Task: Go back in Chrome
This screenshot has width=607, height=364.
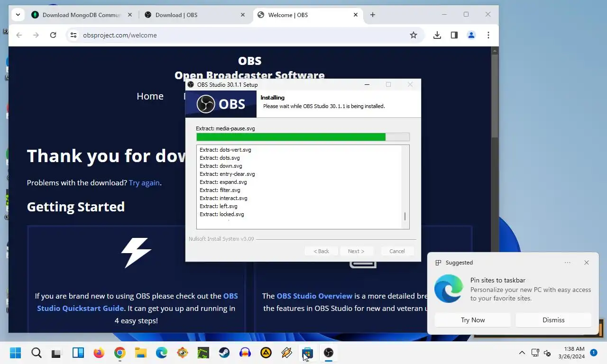Action: [19, 35]
